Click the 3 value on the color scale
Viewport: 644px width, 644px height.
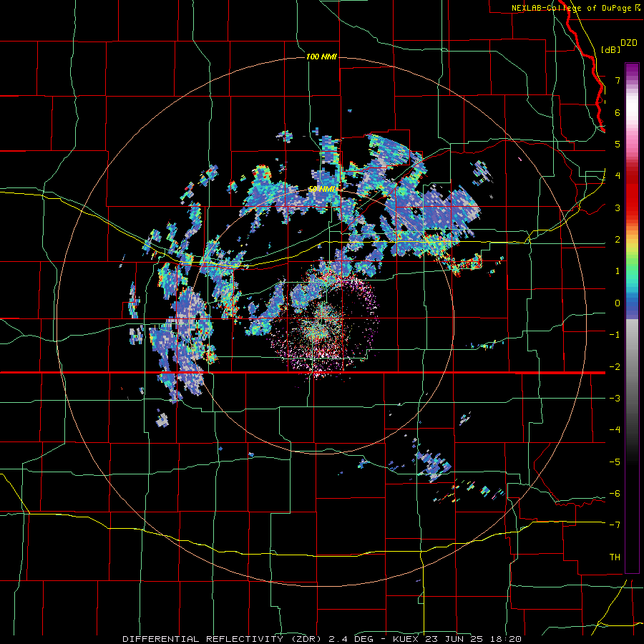618,208
